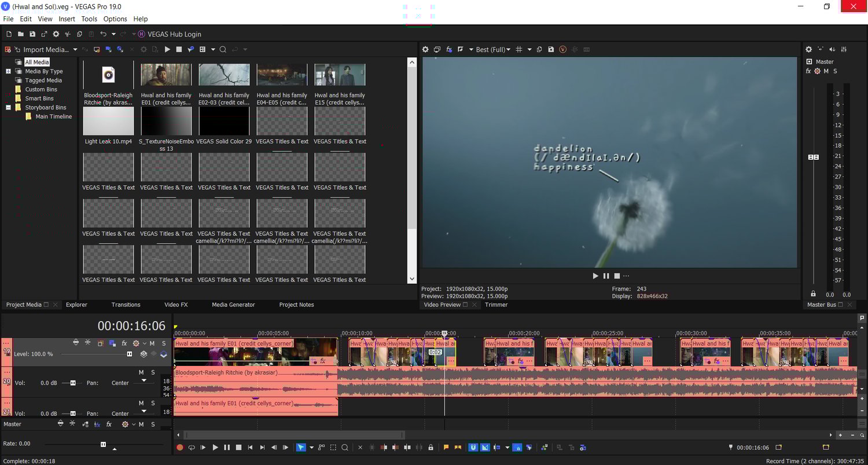Open Media FX search magnifier in Project Media
Viewport: 868px width, 465px height.
(x=223, y=50)
